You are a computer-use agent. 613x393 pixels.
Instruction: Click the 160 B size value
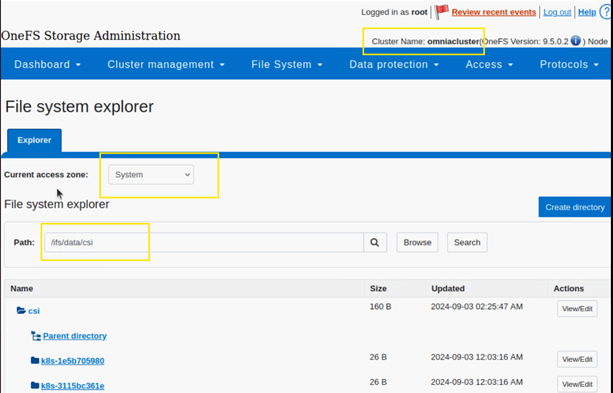click(x=380, y=307)
